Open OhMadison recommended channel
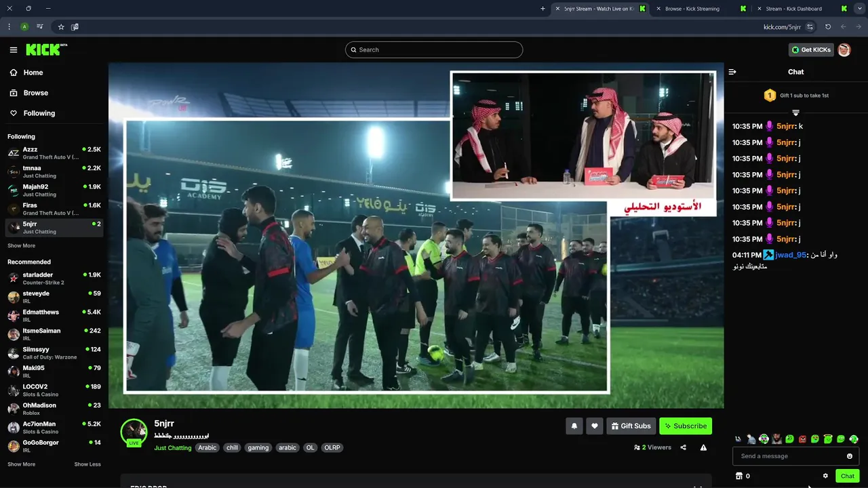The image size is (868, 488). (x=54, y=409)
